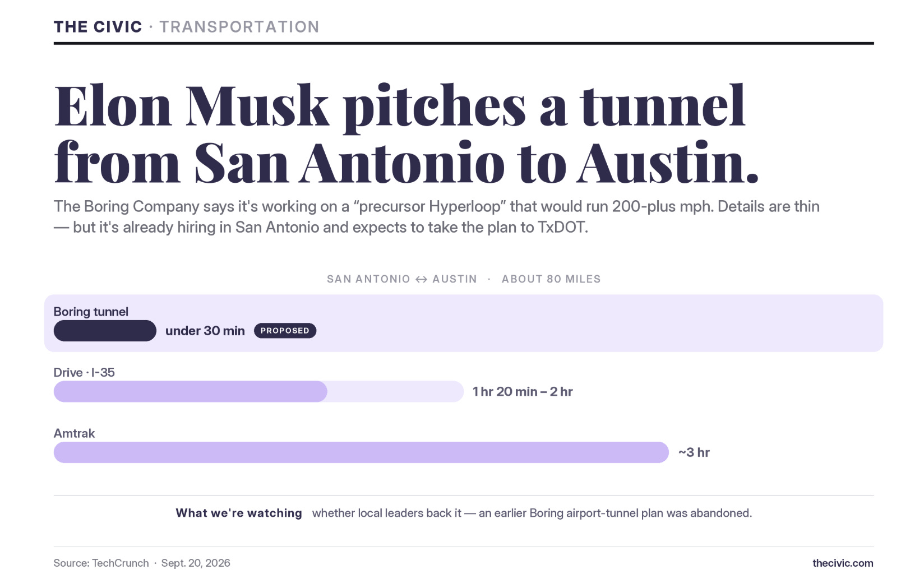Click 'What we're watching' heading

coord(239,513)
